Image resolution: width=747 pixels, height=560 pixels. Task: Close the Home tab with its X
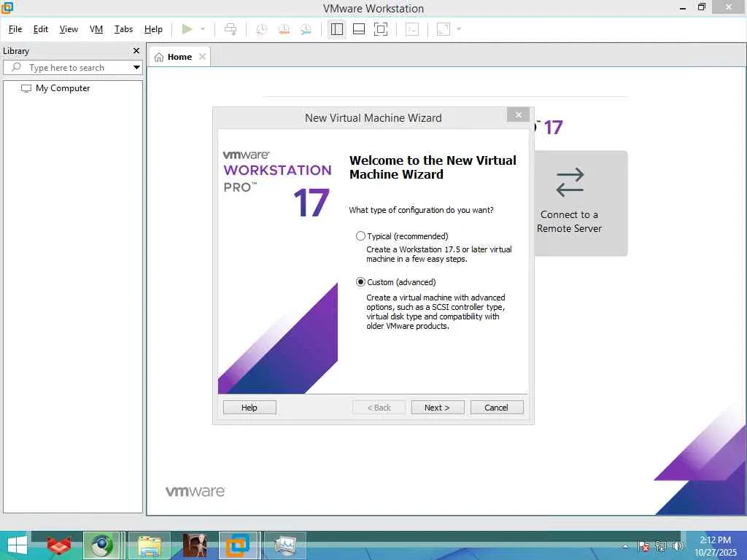[x=203, y=57]
